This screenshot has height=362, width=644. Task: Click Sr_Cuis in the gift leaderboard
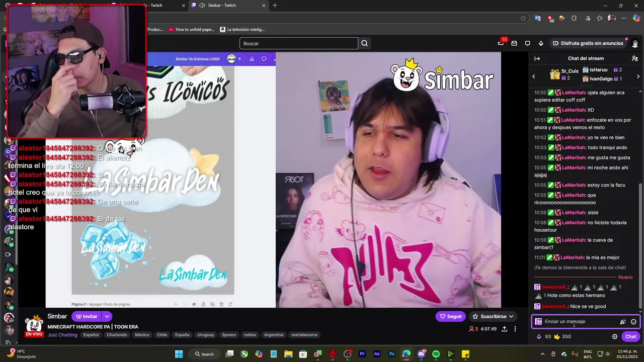coord(570,71)
